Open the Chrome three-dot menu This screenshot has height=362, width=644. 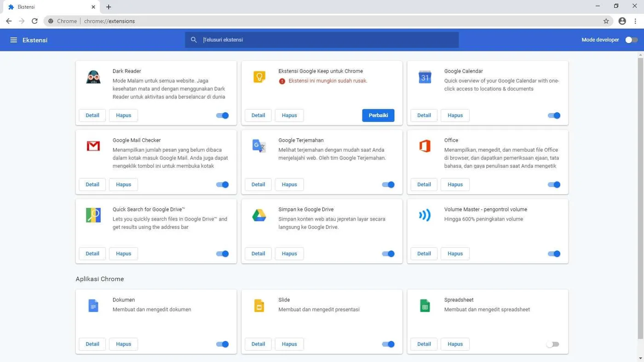tap(635, 21)
